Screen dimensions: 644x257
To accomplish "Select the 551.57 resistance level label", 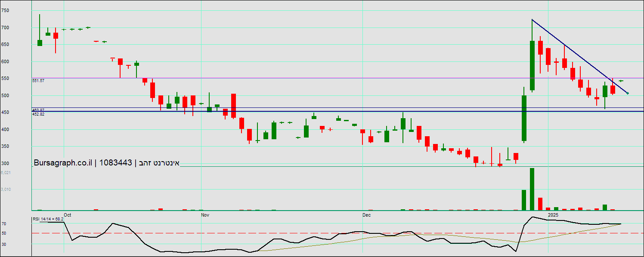I will [38, 80].
